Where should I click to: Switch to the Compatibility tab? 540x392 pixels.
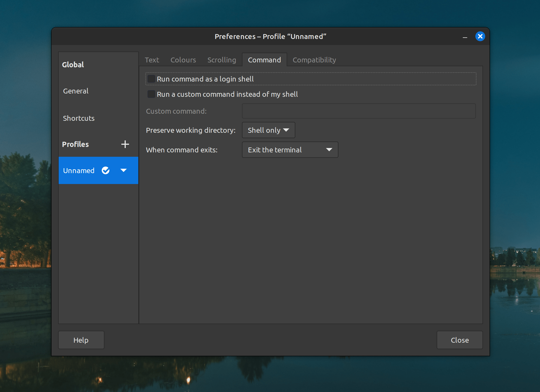click(x=314, y=60)
